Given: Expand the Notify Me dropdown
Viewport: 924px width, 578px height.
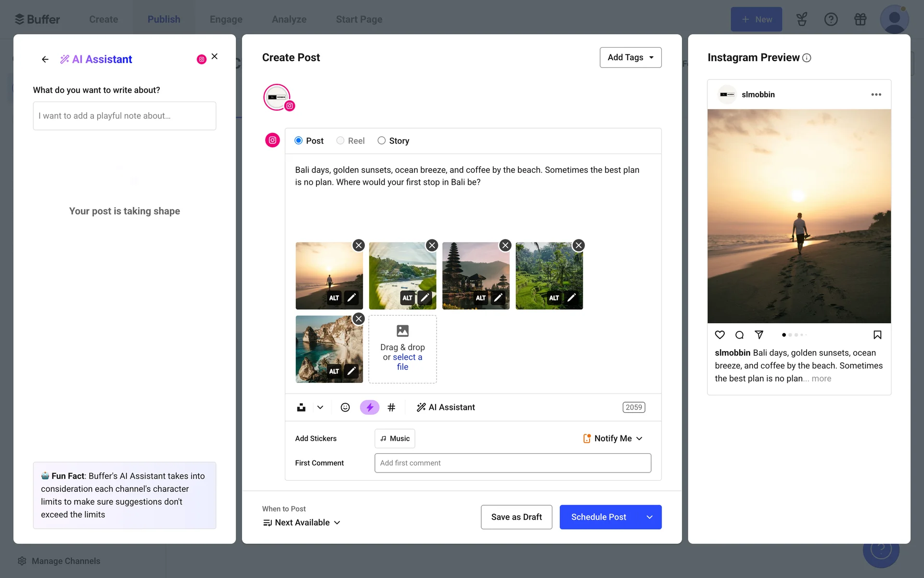Looking at the screenshot, I should [x=613, y=438].
